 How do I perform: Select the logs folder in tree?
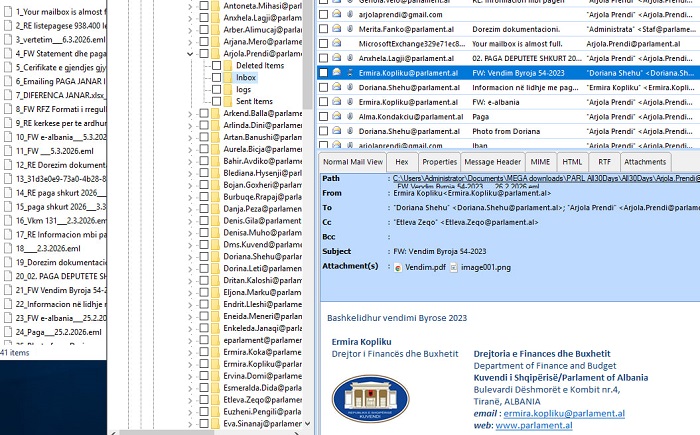coord(244,89)
